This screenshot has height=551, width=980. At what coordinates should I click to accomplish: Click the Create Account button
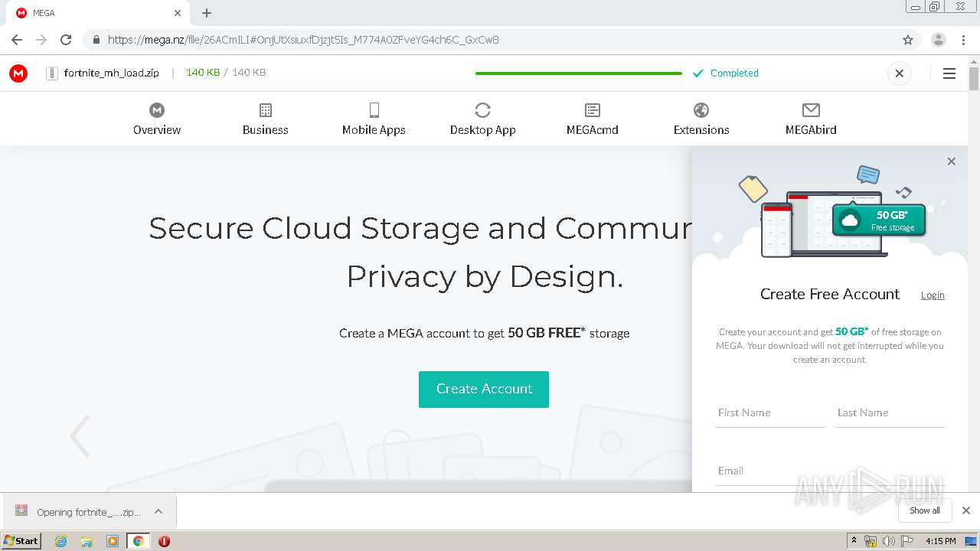(484, 389)
